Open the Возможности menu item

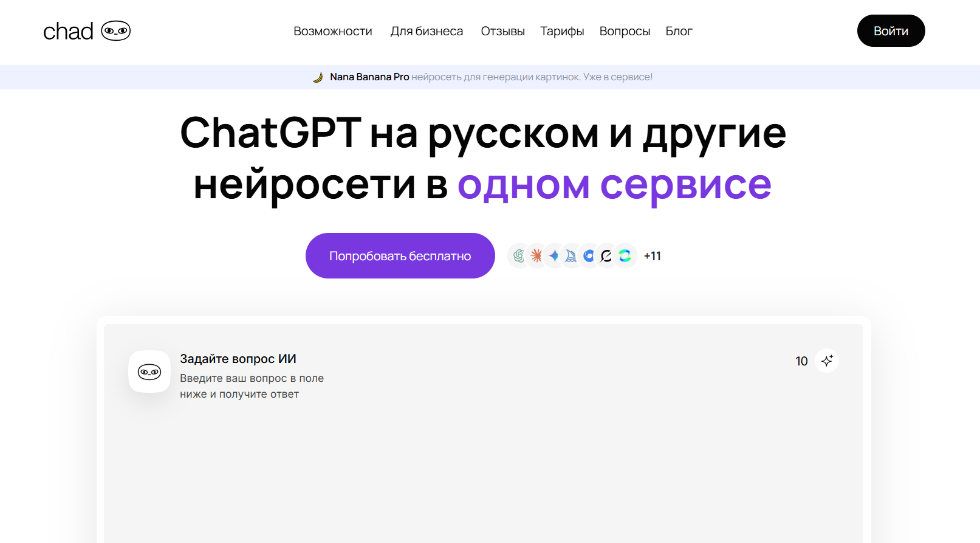[332, 31]
